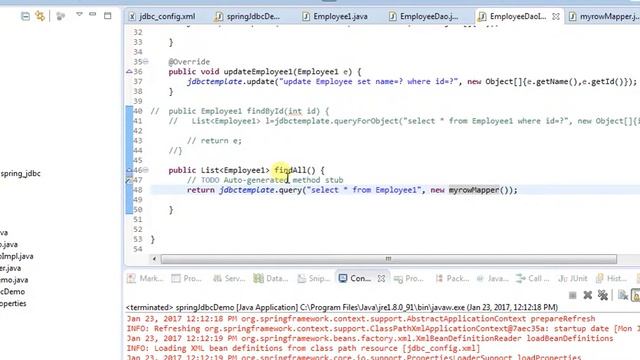This screenshot has width=640, height=360.
Task: Open the Pro... tab beside the Mark... tab
Action: pos(187,278)
